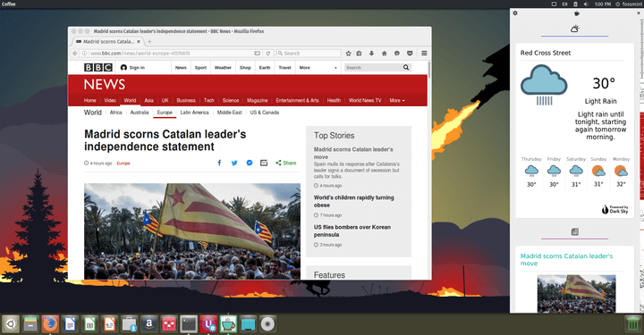Open 'US flies bombers over Korean peninsula' story
The image size is (644, 335).
tap(352, 230)
